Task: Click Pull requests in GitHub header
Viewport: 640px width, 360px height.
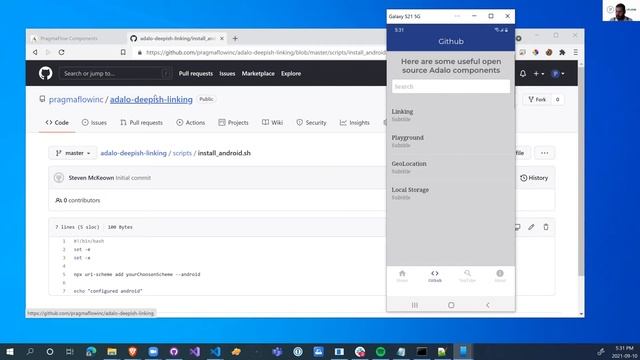Action: 196,73
